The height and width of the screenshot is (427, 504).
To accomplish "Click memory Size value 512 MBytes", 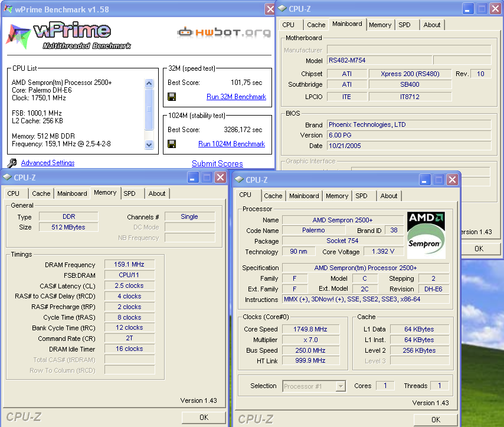I will [x=68, y=227].
